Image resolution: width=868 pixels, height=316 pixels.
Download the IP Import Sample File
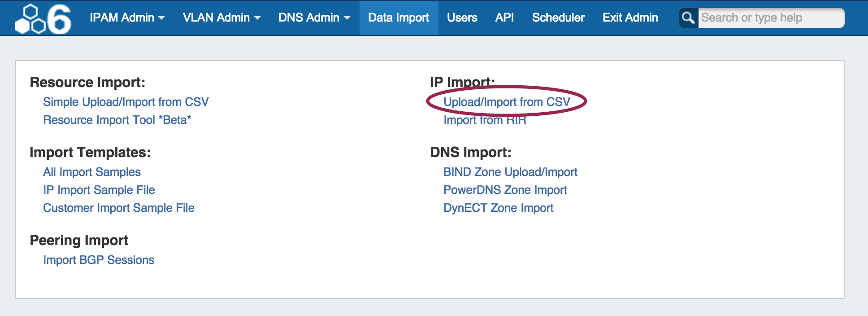pyautogui.click(x=99, y=190)
